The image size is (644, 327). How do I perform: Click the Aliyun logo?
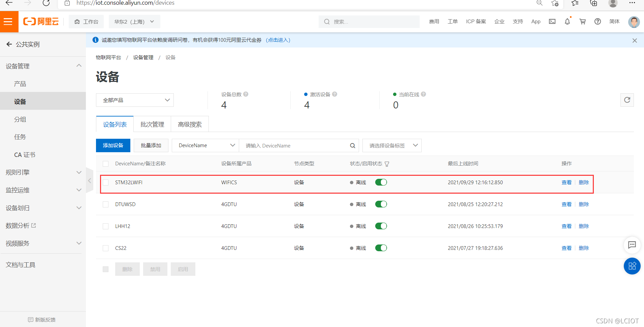(x=41, y=22)
